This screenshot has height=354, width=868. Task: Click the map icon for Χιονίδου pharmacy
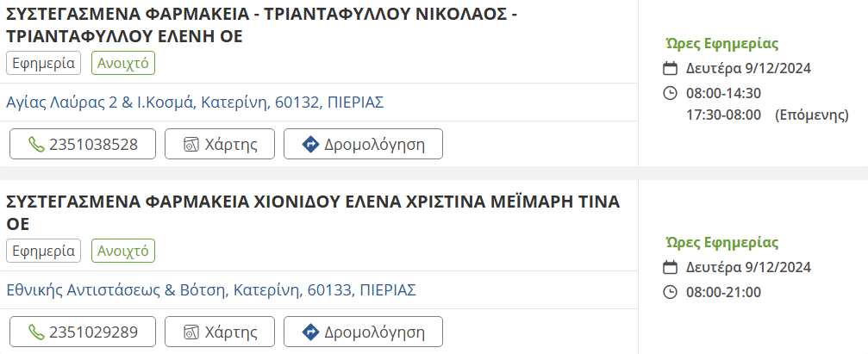coord(191,332)
